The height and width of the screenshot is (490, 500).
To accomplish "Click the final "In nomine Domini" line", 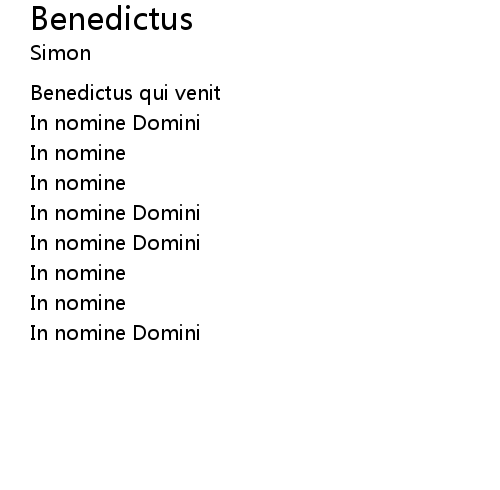I will pyautogui.click(x=115, y=333).
